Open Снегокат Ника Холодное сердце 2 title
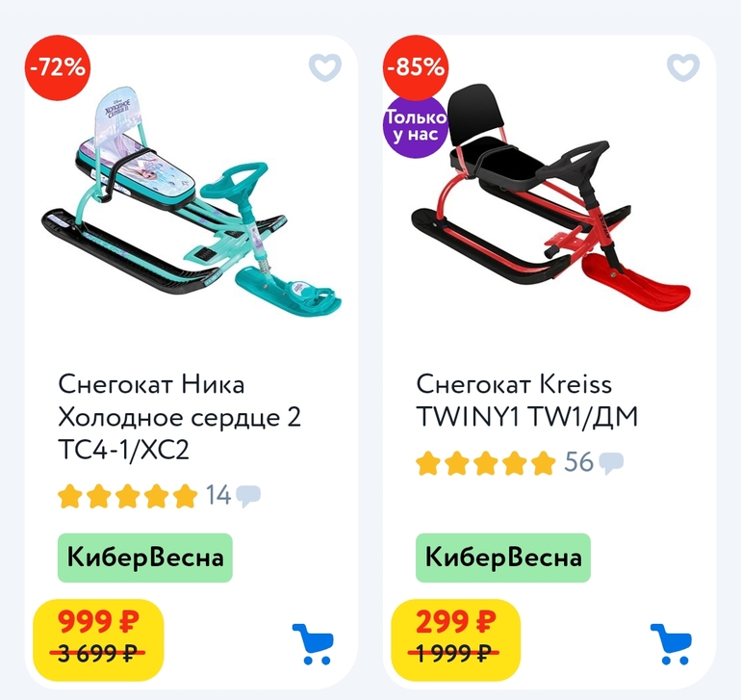The width and height of the screenshot is (741, 700). (180, 417)
